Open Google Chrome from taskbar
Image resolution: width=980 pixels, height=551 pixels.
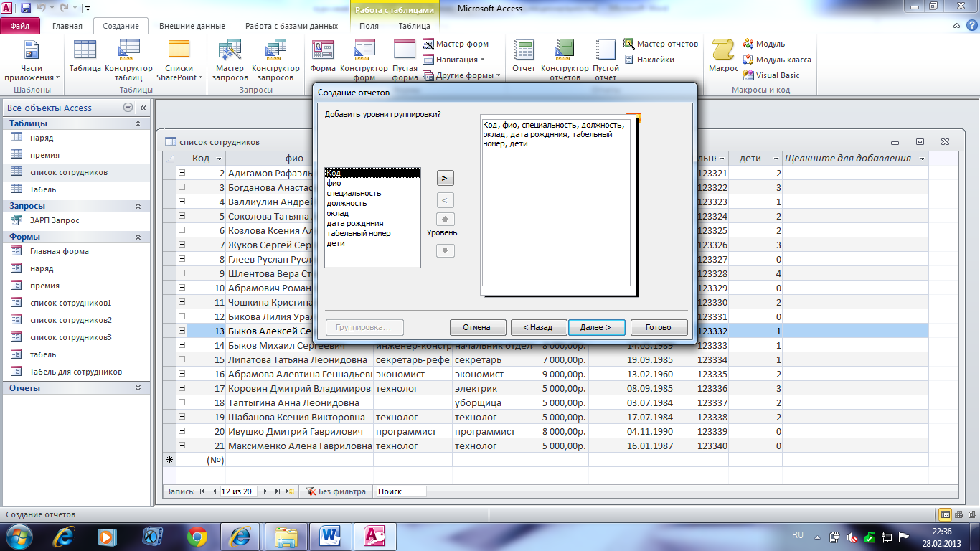pyautogui.click(x=197, y=536)
